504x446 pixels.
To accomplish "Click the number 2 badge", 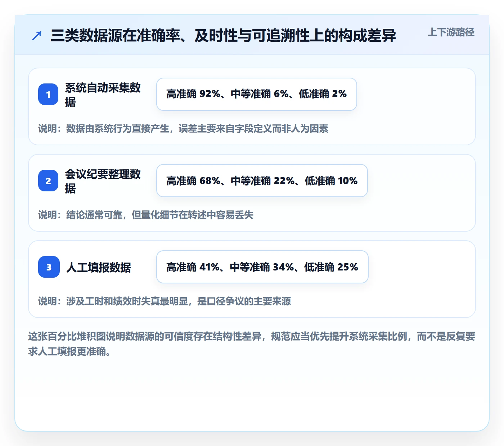I will (x=48, y=181).
